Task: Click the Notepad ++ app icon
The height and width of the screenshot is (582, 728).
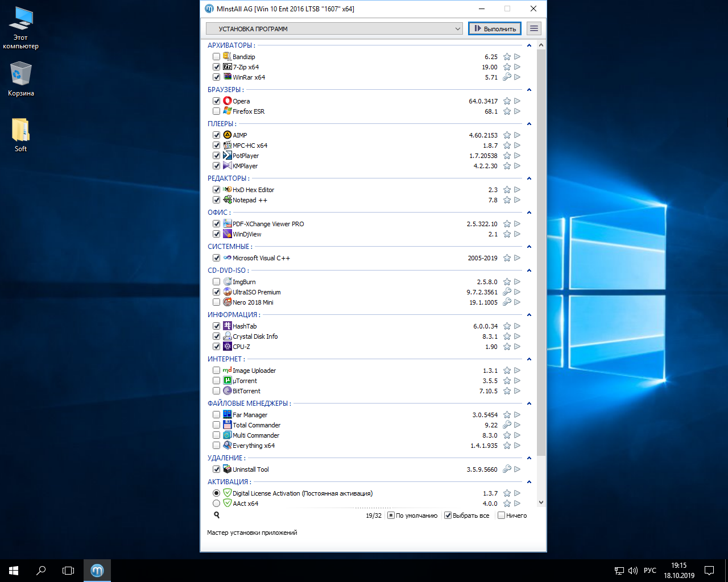Action: (227, 199)
